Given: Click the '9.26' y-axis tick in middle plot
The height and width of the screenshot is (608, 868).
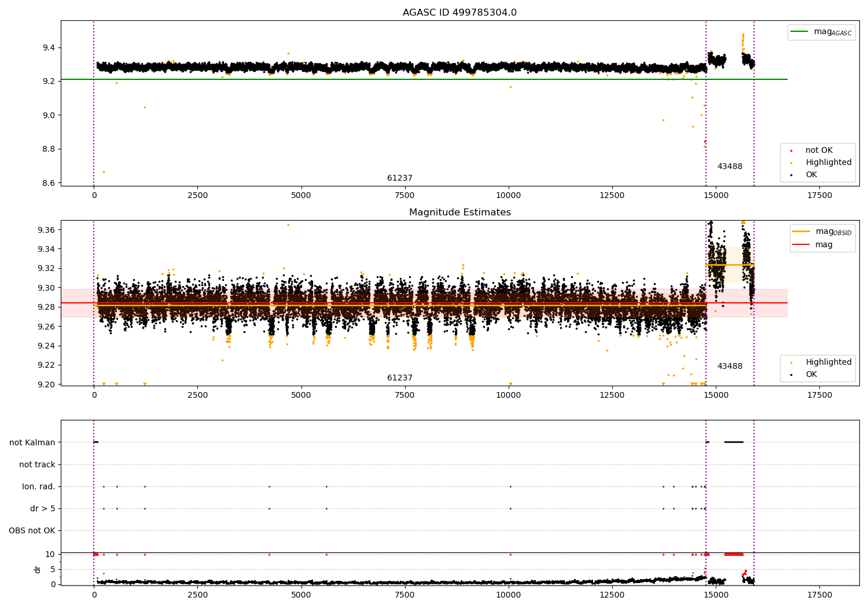Looking at the screenshot, I should tap(47, 327).
